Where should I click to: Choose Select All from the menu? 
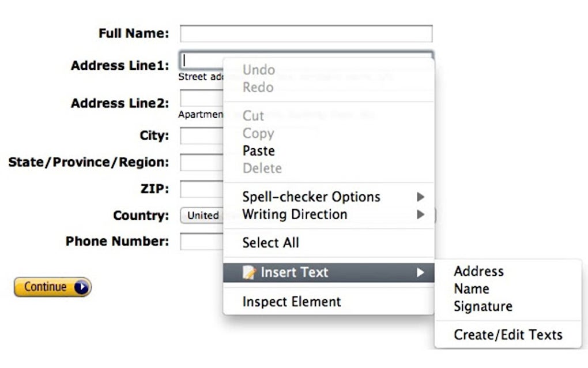271,243
